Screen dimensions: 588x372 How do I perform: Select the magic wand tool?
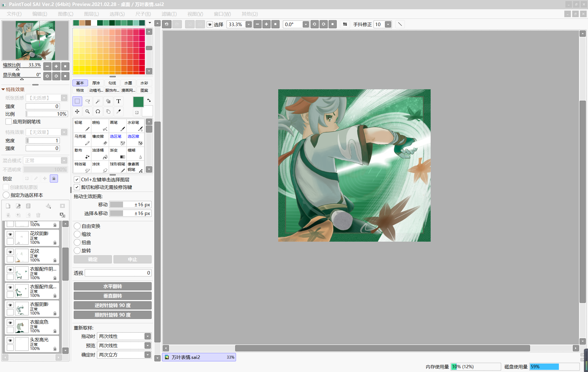[98, 101]
